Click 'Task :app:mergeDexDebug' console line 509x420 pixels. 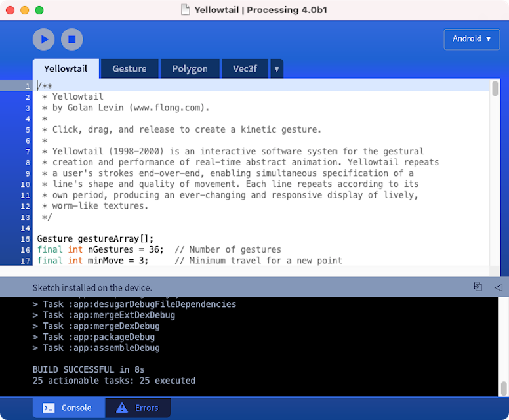tap(96, 326)
